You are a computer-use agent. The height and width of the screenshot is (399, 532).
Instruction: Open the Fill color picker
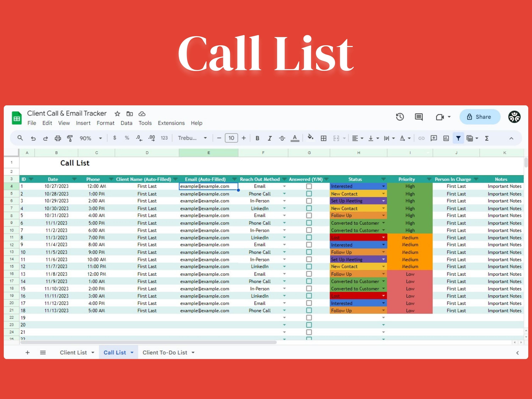click(310, 138)
